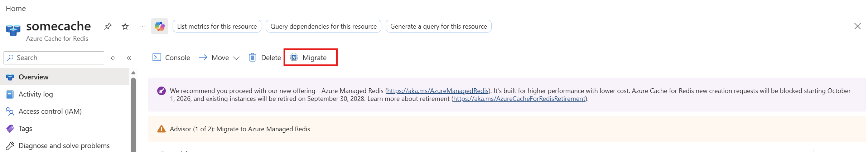This screenshot has width=868, height=152.
Task: Focus the sidebar Search field
Action: [54, 58]
